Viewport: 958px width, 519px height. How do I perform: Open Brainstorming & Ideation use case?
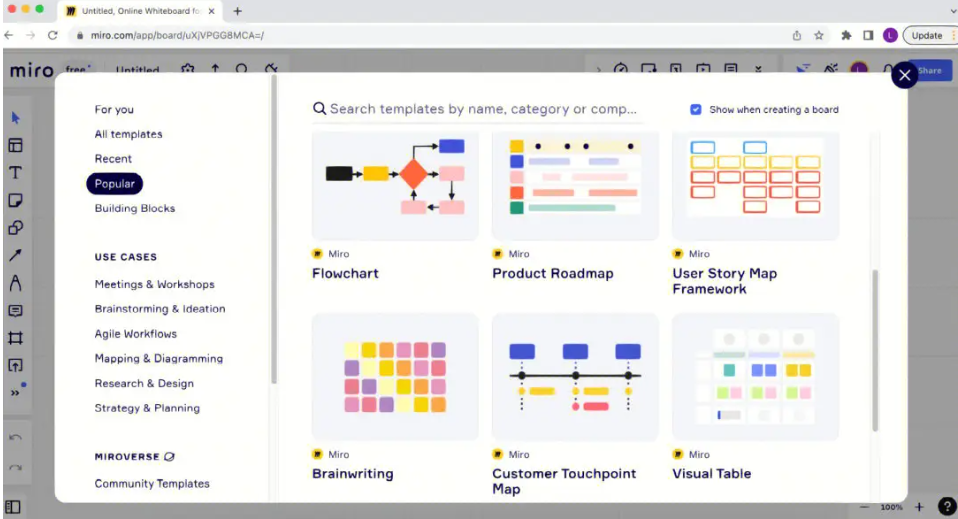pos(160,309)
